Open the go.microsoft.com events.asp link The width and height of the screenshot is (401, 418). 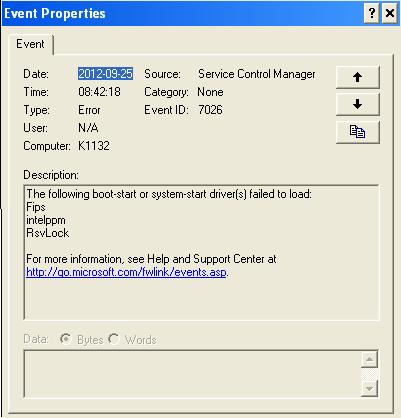(x=126, y=272)
